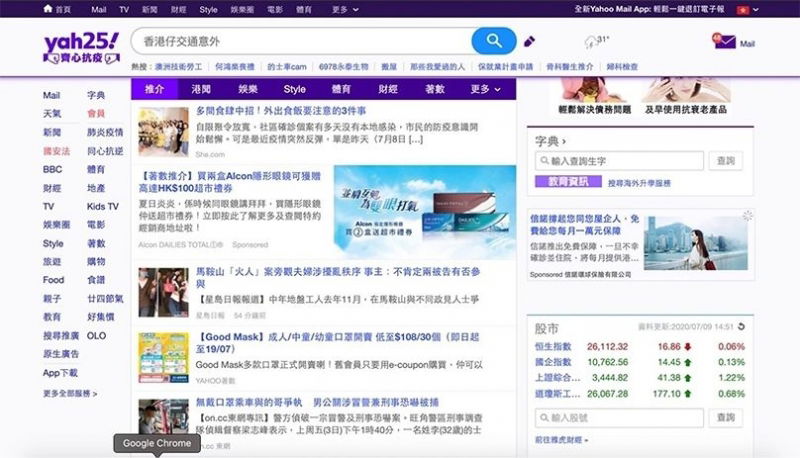Viewport: 800px width, 458px height.
Task: Open the 馬鞍山「火人」案 headline
Action: point(338,277)
